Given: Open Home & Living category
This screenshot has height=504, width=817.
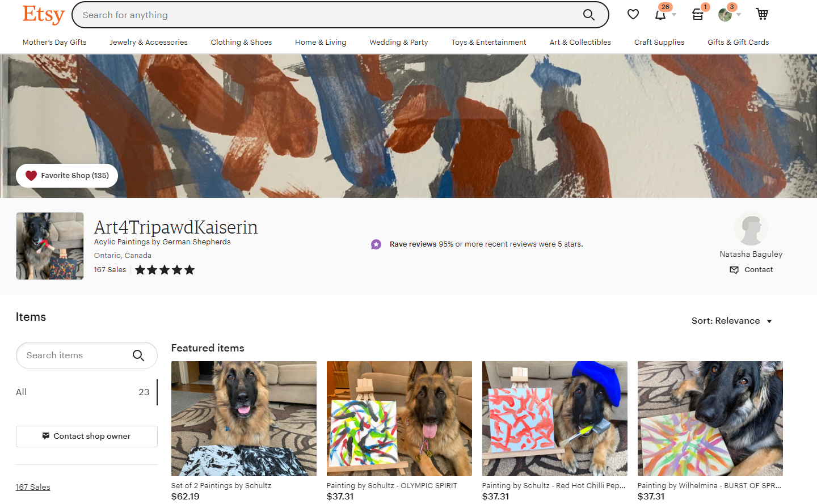Looking at the screenshot, I should coord(321,42).
